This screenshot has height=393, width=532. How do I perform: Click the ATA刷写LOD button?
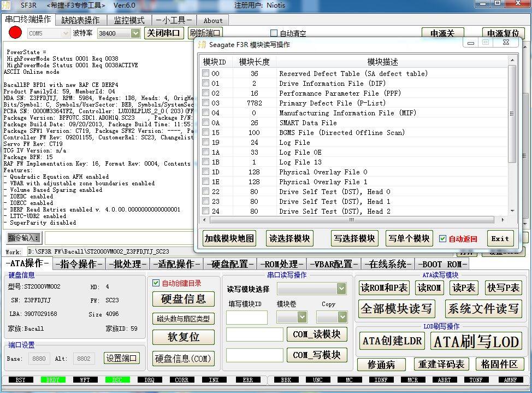(x=476, y=342)
